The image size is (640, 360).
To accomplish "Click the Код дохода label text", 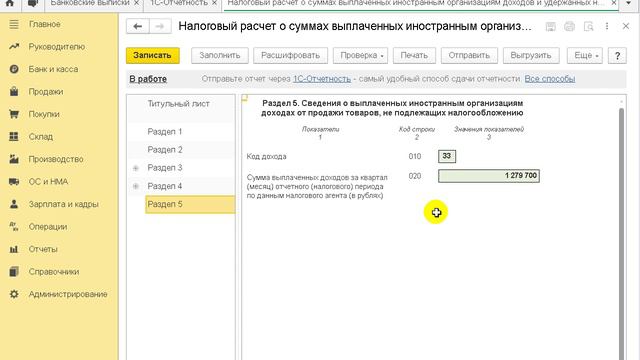I will click(267, 157).
